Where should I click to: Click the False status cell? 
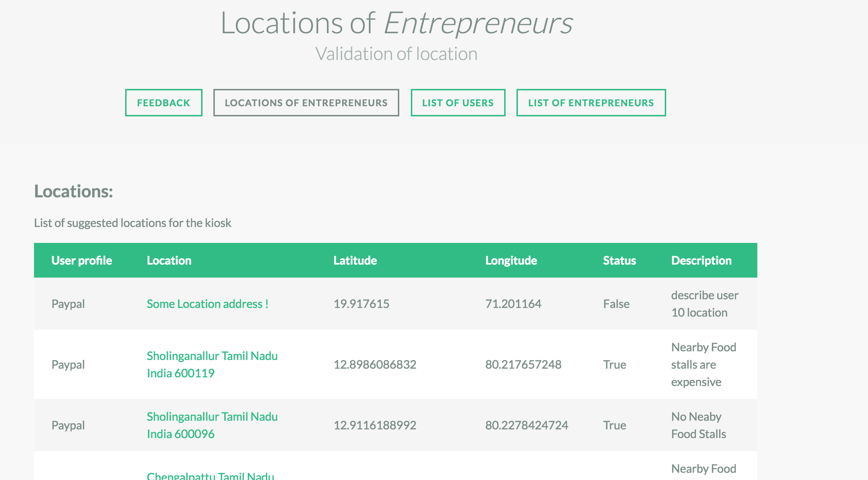[616, 304]
